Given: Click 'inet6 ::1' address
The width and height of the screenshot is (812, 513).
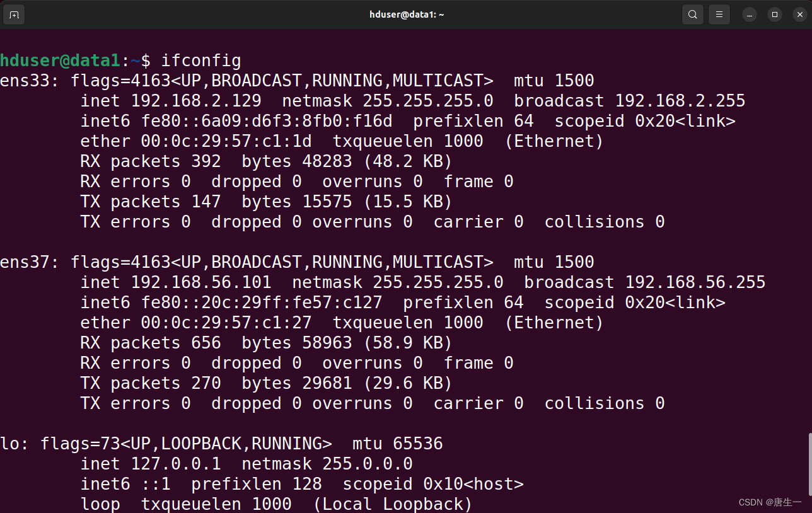Looking at the screenshot, I should 125,484.
